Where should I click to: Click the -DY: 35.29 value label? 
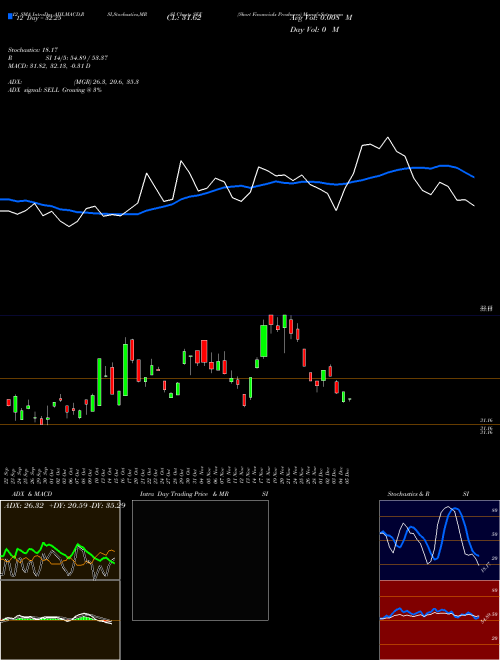[x=105, y=506]
